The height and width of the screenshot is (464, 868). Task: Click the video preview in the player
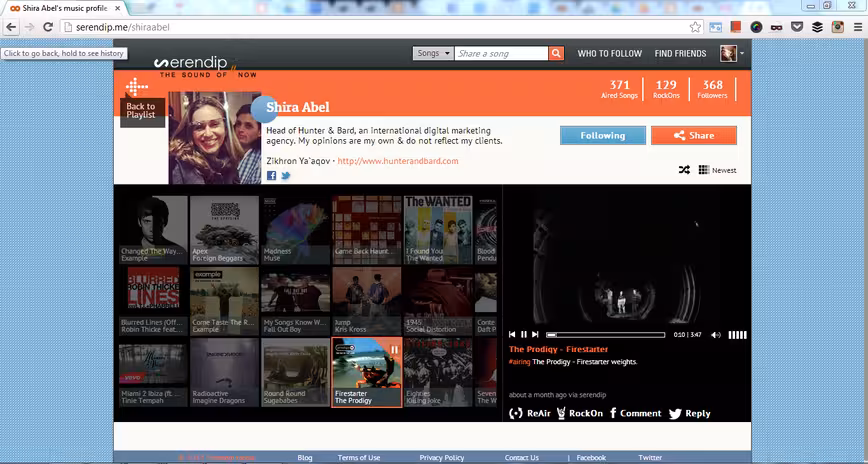tap(627, 259)
